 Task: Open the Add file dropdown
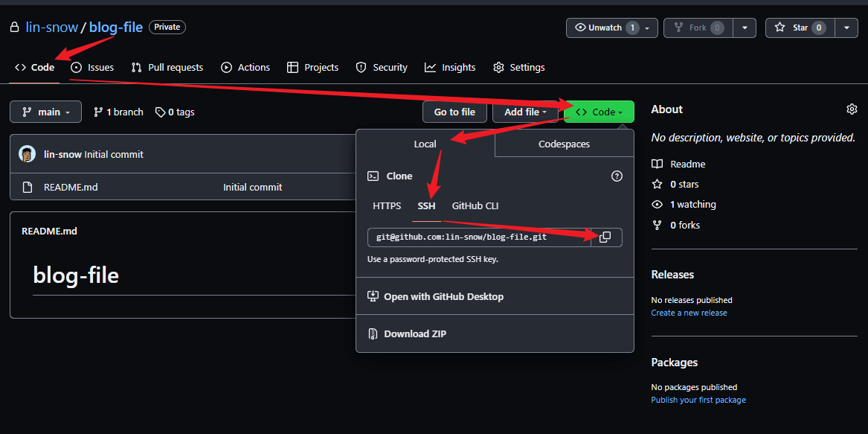click(526, 112)
